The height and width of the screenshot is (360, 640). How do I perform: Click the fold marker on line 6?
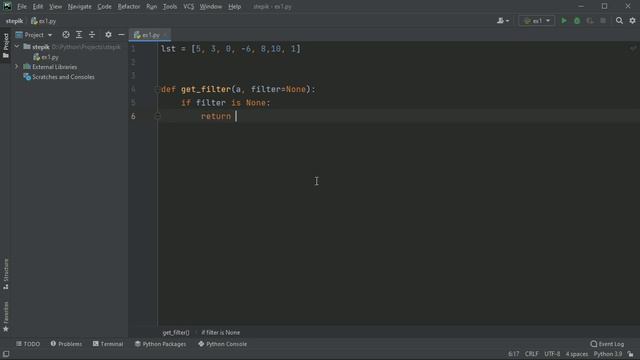pyautogui.click(x=157, y=116)
